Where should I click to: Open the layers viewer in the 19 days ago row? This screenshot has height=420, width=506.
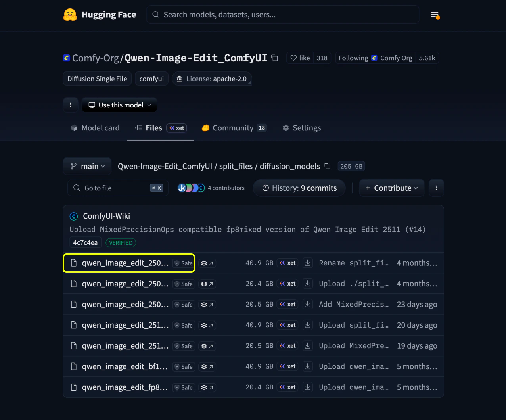pos(207,346)
